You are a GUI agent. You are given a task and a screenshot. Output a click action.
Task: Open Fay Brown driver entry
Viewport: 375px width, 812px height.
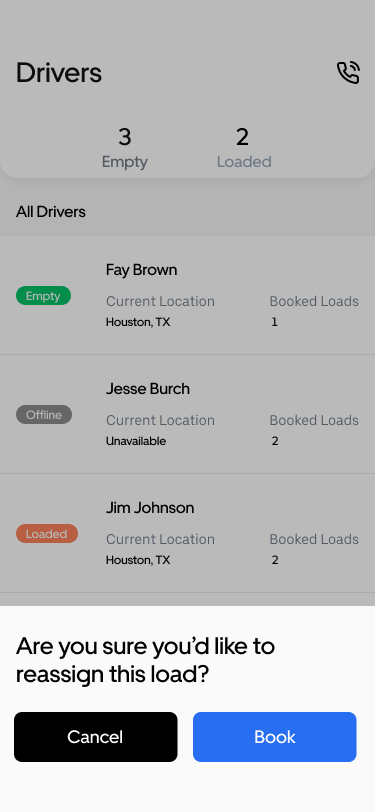pos(188,295)
